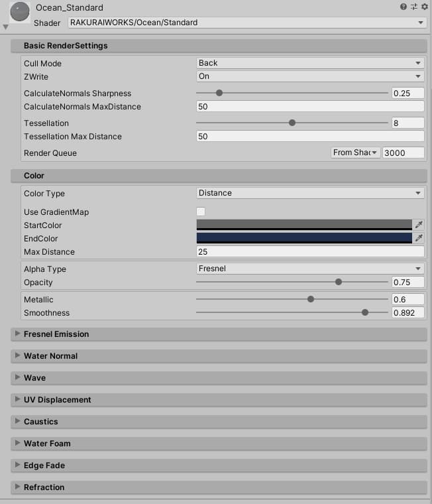Collapse the material foldout triangle beside Shader
Image resolution: width=432 pixels, height=504 pixels.
[x=5, y=27]
